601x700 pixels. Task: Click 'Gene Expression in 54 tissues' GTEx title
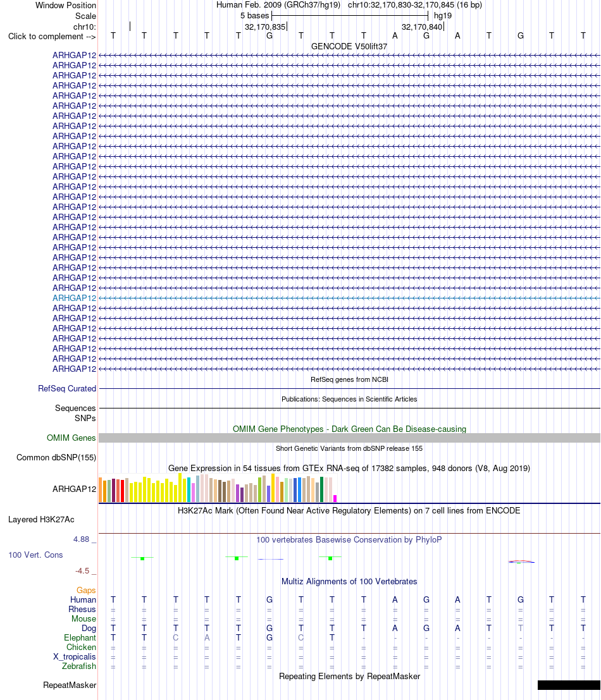coord(349,469)
